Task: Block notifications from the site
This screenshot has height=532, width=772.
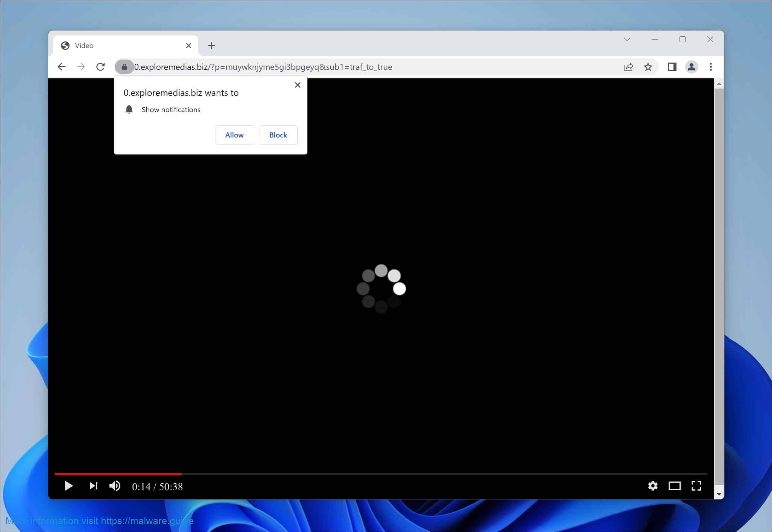Action: [x=278, y=135]
